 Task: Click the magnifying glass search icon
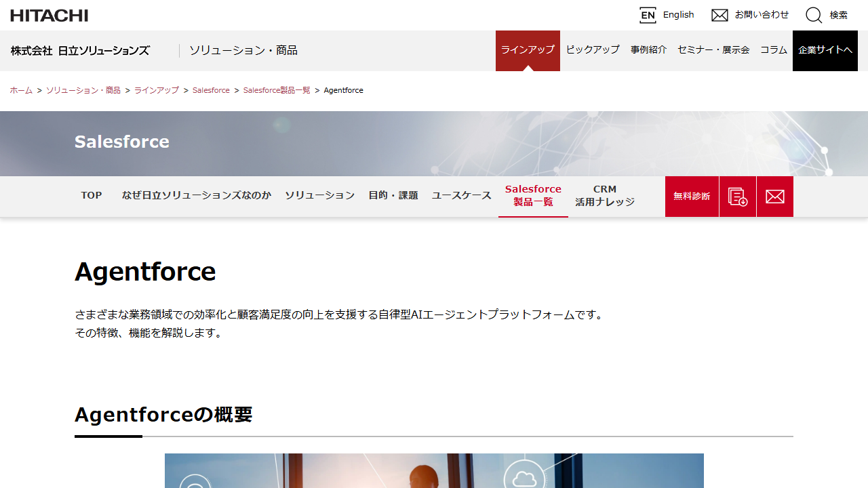[814, 15]
